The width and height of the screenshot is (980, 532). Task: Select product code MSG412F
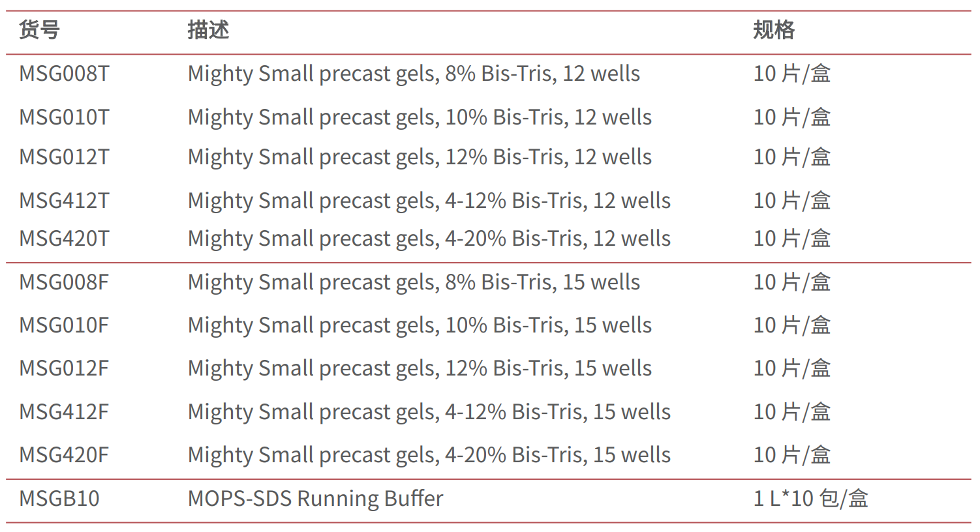[64, 412]
